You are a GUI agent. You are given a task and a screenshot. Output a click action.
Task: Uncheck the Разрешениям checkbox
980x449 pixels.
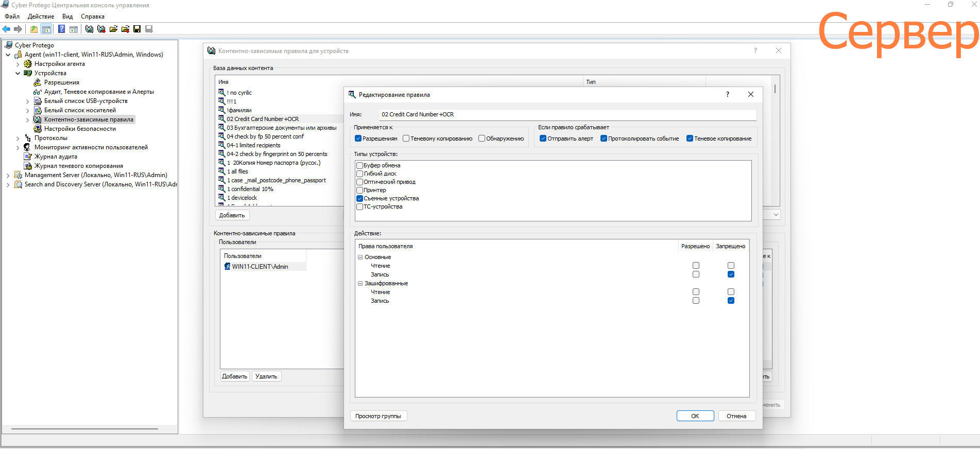[358, 139]
